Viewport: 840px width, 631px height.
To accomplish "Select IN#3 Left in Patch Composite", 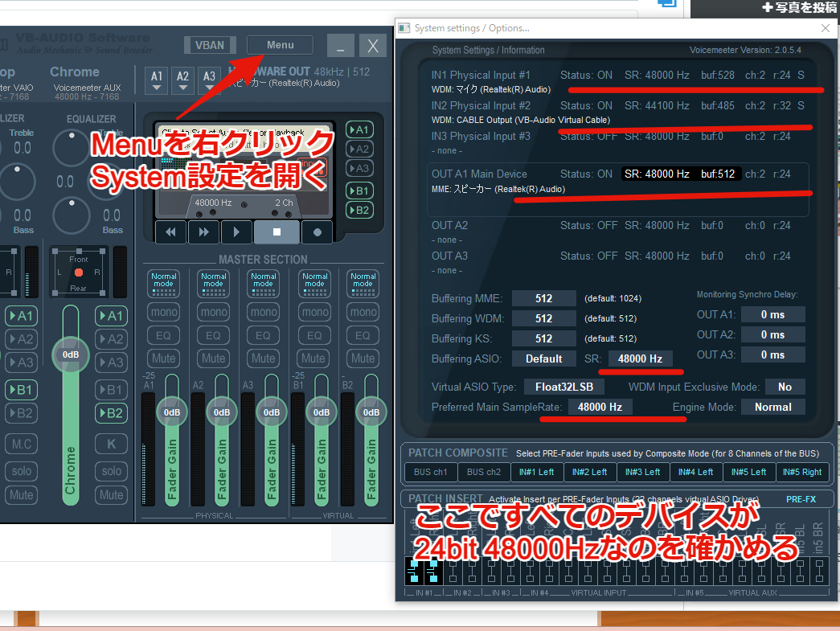I will point(642,472).
